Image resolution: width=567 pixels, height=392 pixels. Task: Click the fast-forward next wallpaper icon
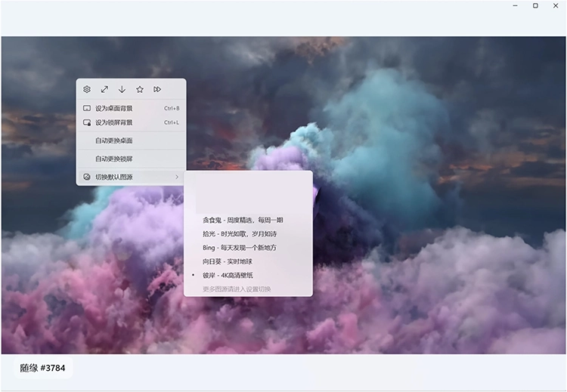pyautogui.click(x=157, y=89)
